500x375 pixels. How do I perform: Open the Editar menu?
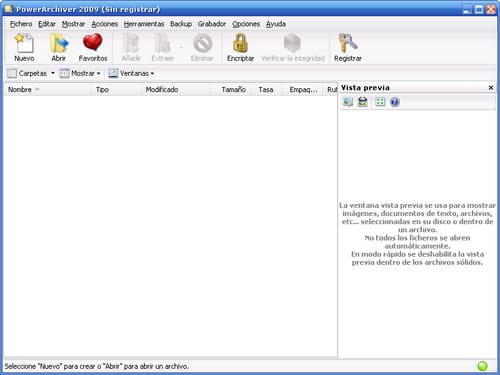click(47, 24)
